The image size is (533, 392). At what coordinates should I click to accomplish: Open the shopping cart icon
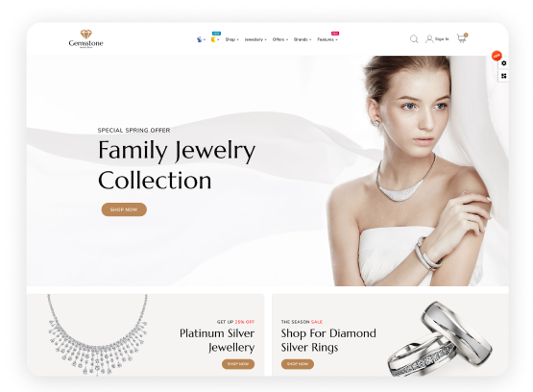pyautogui.click(x=462, y=38)
